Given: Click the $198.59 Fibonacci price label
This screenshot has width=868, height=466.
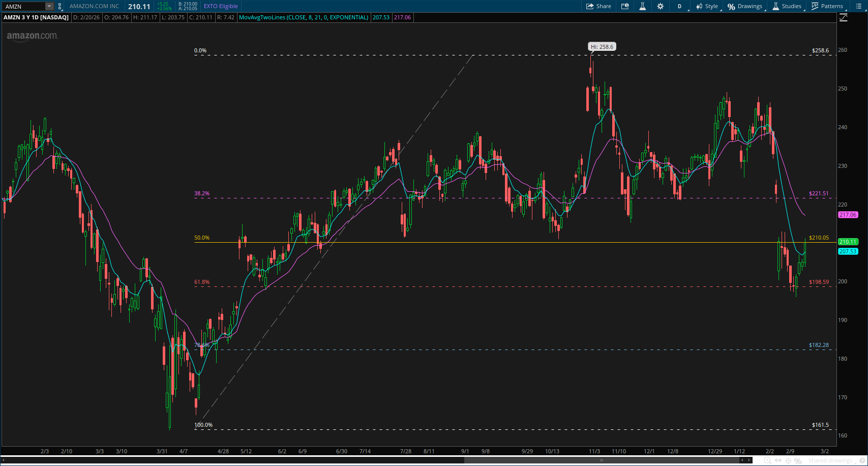Looking at the screenshot, I should (x=819, y=282).
